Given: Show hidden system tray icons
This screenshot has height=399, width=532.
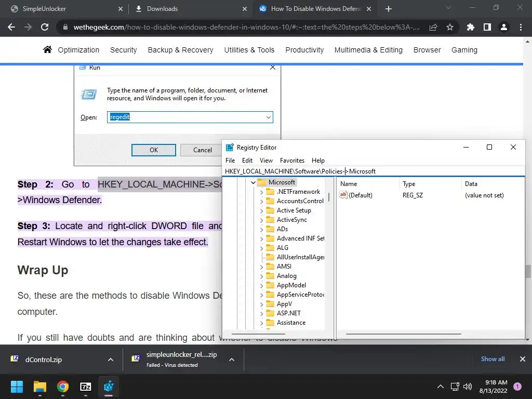Looking at the screenshot, I should (441, 387).
